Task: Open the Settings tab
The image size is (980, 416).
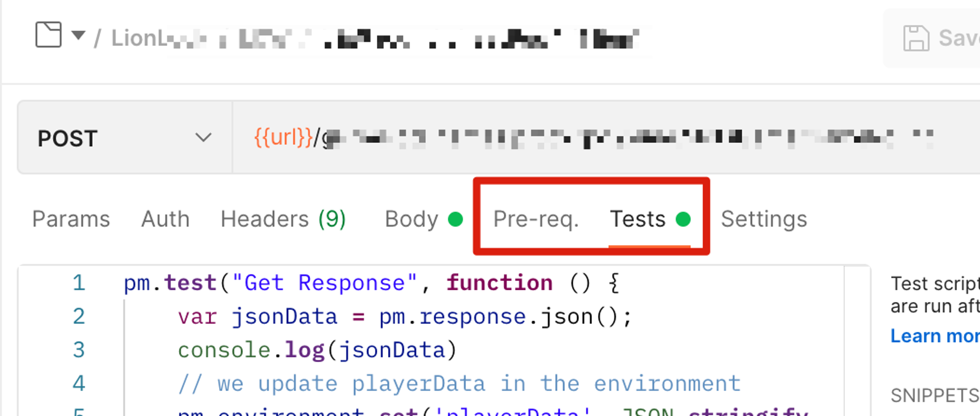Action: 764,219
